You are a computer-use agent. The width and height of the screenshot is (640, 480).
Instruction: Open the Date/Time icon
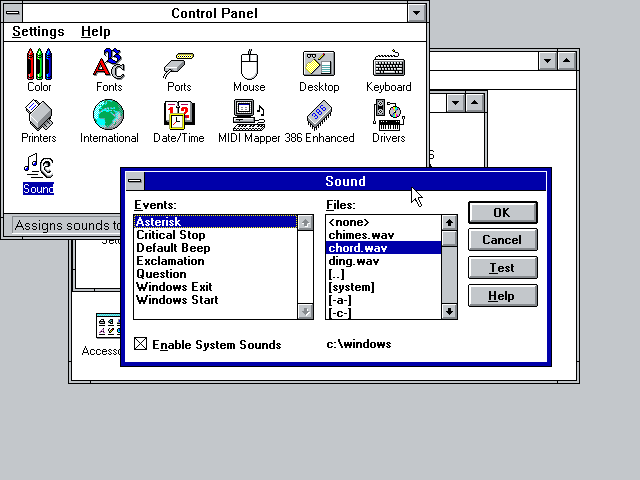(x=179, y=121)
